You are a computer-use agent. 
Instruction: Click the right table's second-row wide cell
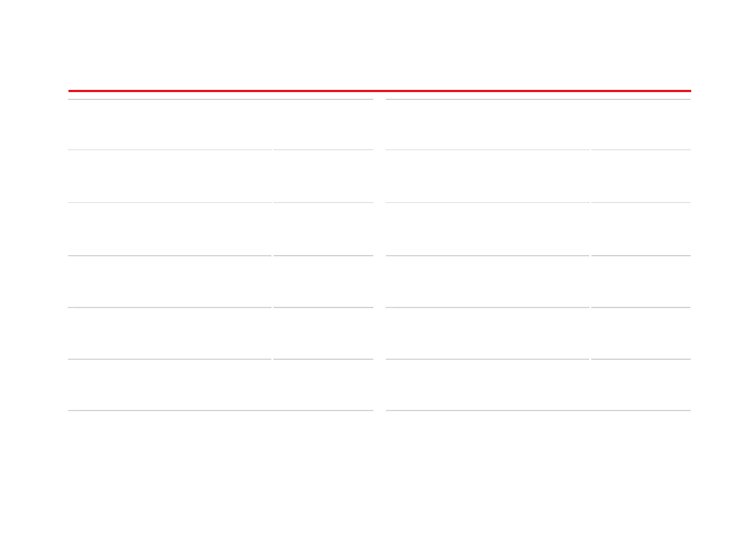487,176
